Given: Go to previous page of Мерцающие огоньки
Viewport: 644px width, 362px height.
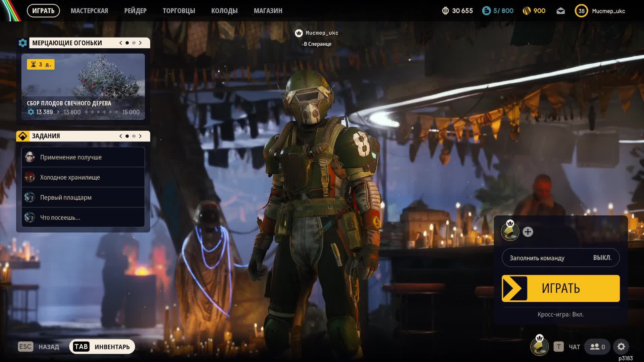Looking at the screenshot, I should click(x=121, y=43).
